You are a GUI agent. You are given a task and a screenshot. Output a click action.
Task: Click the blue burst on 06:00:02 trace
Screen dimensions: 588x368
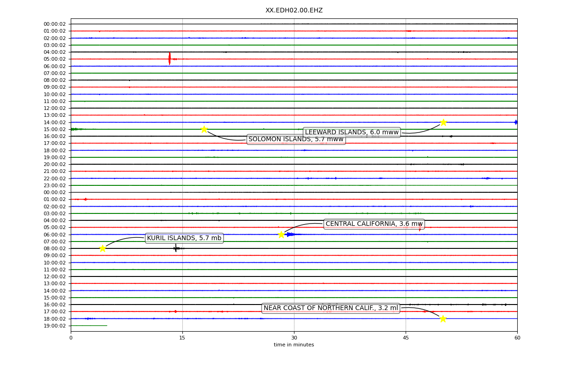[293, 235]
